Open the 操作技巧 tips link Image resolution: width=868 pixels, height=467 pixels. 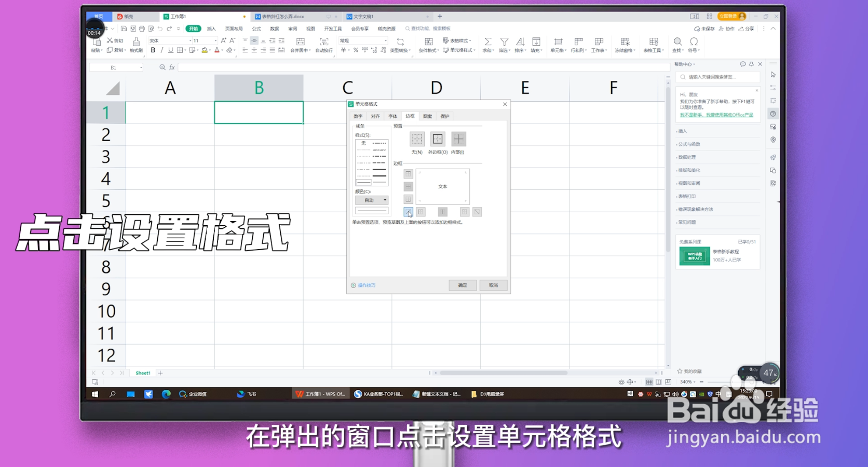363,285
